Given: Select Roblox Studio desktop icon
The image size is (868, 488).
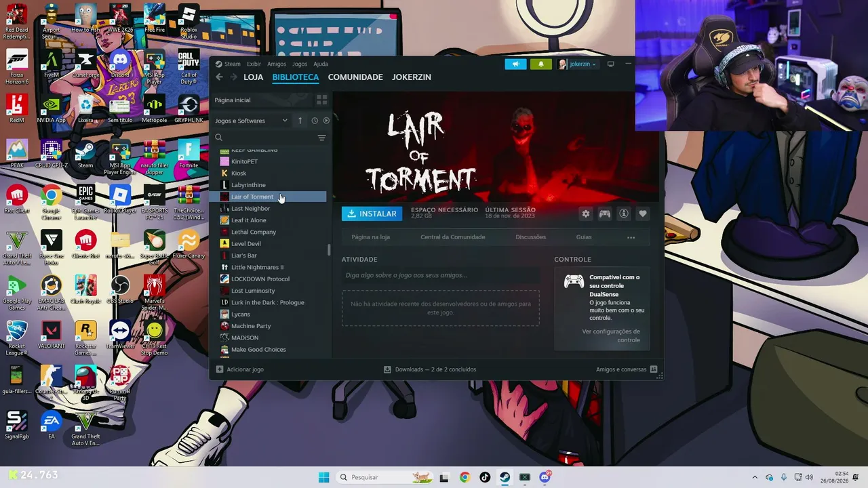Looking at the screenshot, I should pos(189,20).
